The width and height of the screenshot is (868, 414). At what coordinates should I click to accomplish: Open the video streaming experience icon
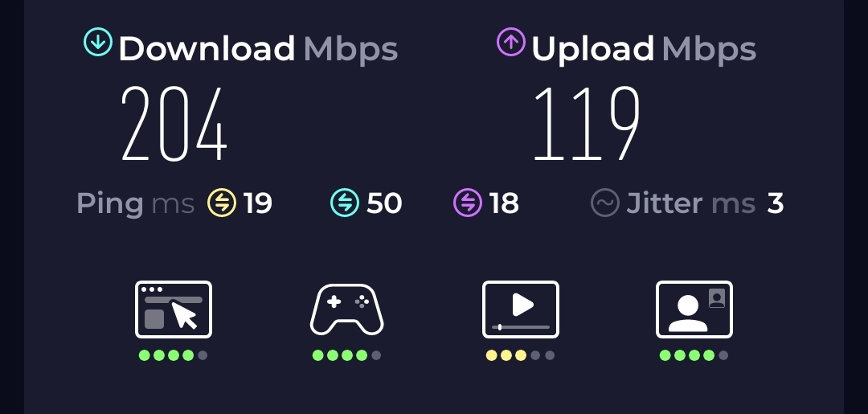[x=520, y=309]
